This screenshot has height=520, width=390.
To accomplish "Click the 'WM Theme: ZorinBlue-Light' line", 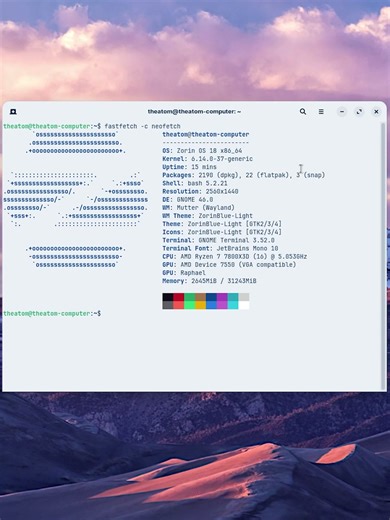I will pyautogui.click(x=207, y=216).
